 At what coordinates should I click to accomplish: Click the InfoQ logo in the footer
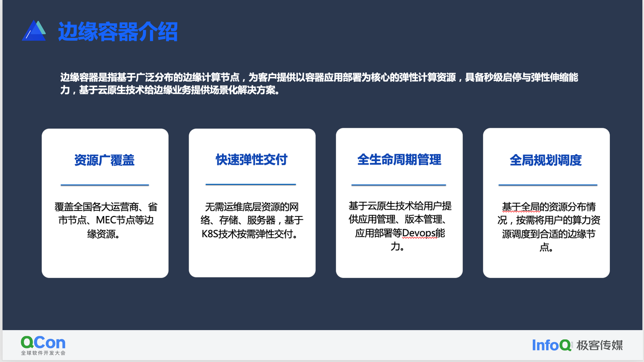(552, 345)
